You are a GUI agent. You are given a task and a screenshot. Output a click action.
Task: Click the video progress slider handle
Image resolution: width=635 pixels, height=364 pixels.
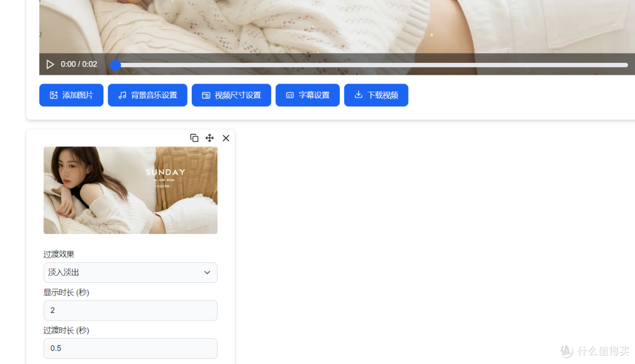pyautogui.click(x=115, y=65)
